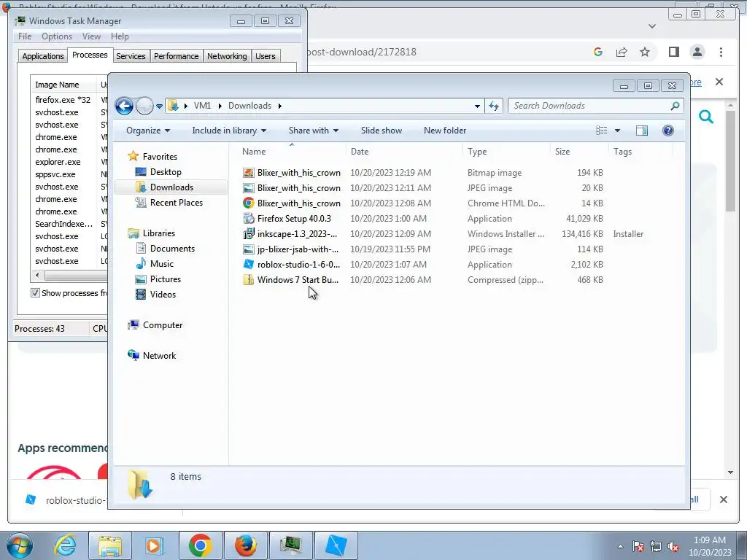
Task: Click Computer in navigation pane
Action: [163, 325]
